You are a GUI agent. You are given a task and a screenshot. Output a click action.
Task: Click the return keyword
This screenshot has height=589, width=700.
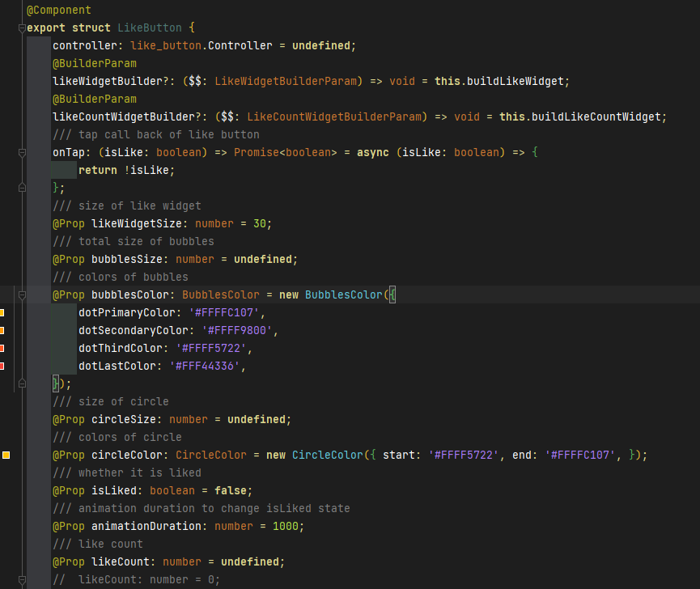click(98, 171)
